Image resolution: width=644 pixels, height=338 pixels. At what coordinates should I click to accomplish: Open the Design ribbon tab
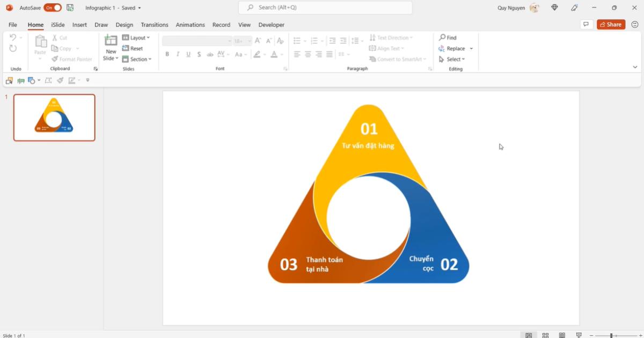point(124,25)
